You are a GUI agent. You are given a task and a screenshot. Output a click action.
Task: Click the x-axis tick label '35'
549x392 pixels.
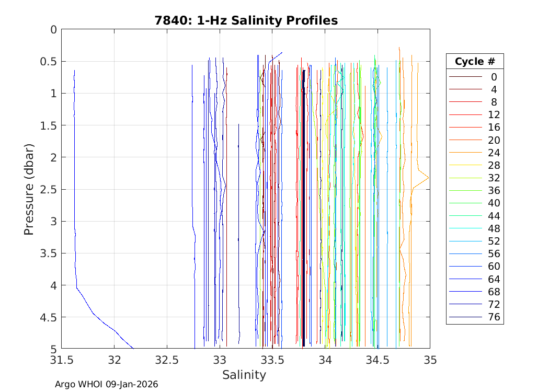coord(430,360)
